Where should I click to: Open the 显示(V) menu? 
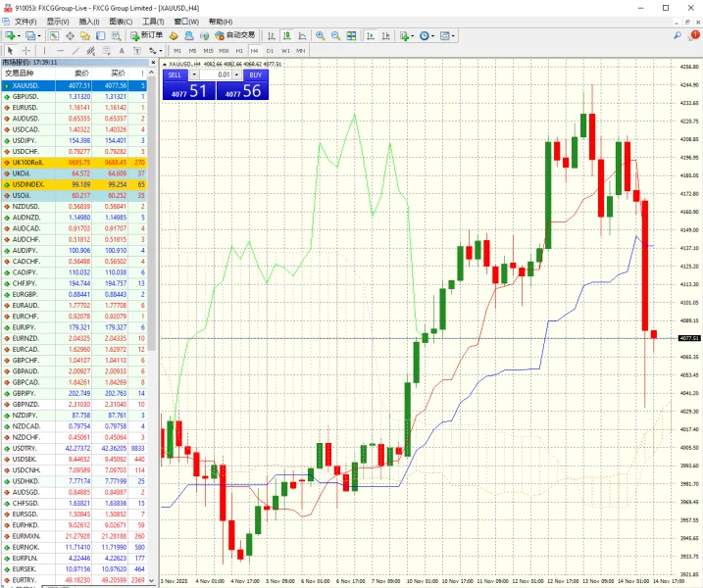[58, 22]
